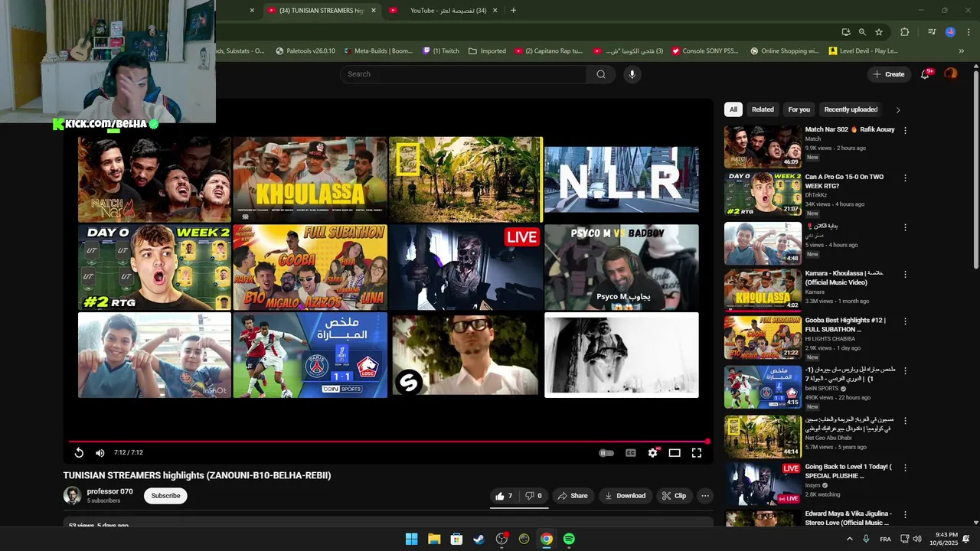Subscribe to professor 070
The width and height of the screenshot is (980, 551).
(165, 496)
